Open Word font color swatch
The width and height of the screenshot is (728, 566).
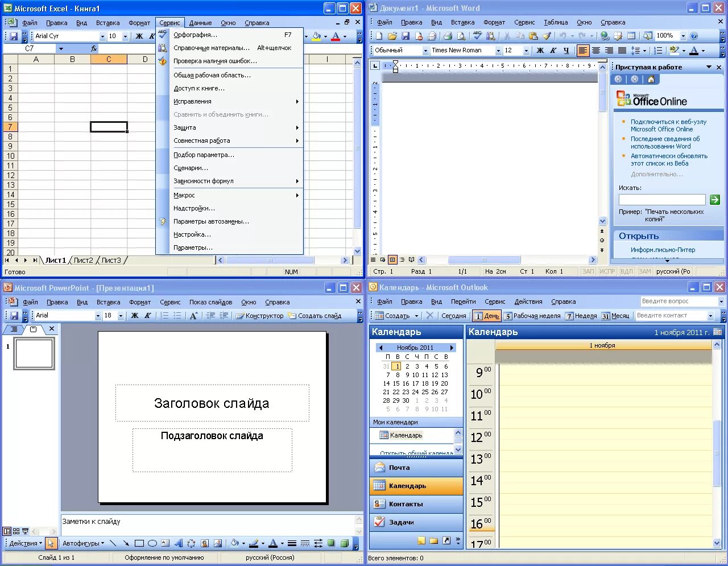694,50
